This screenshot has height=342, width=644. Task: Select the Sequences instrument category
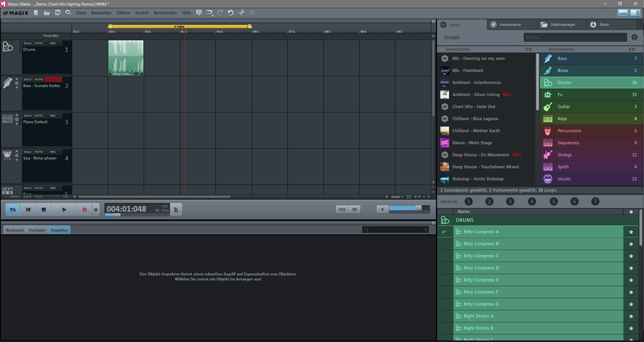point(591,143)
